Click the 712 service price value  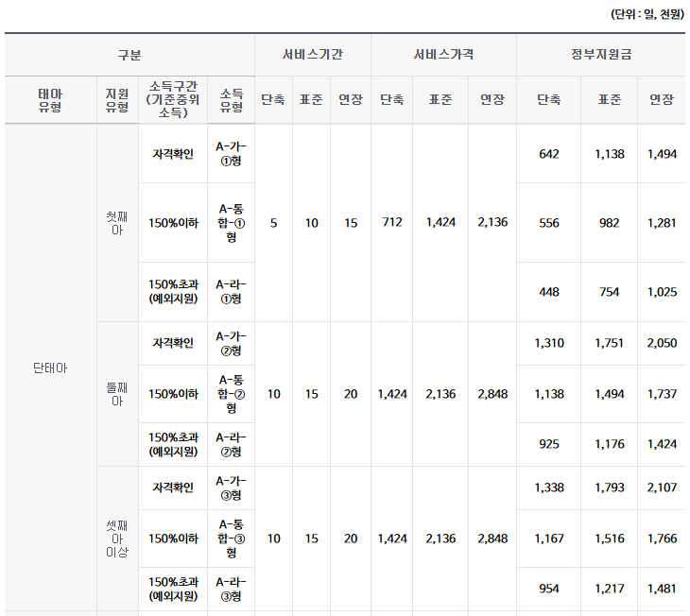[392, 223]
